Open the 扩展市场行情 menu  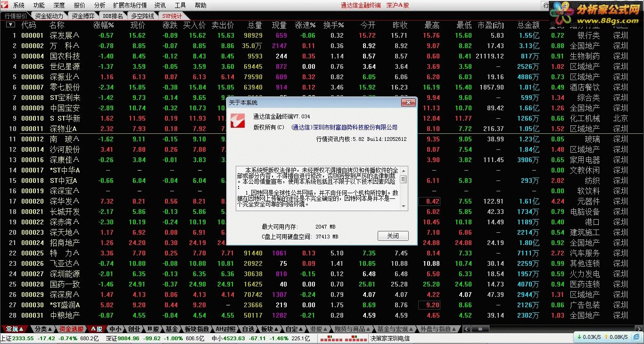pyautogui.click(x=130, y=6)
